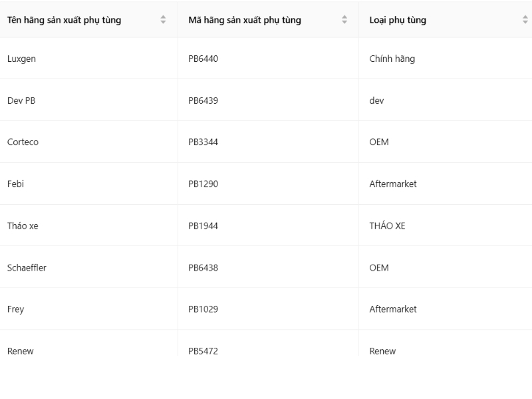Click the Dev PB manufacturer name

(x=21, y=100)
